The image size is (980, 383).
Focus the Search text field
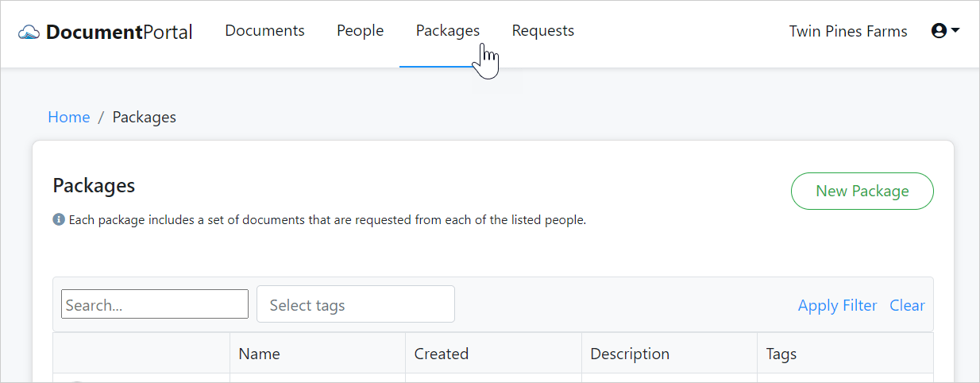(x=155, y=305)
